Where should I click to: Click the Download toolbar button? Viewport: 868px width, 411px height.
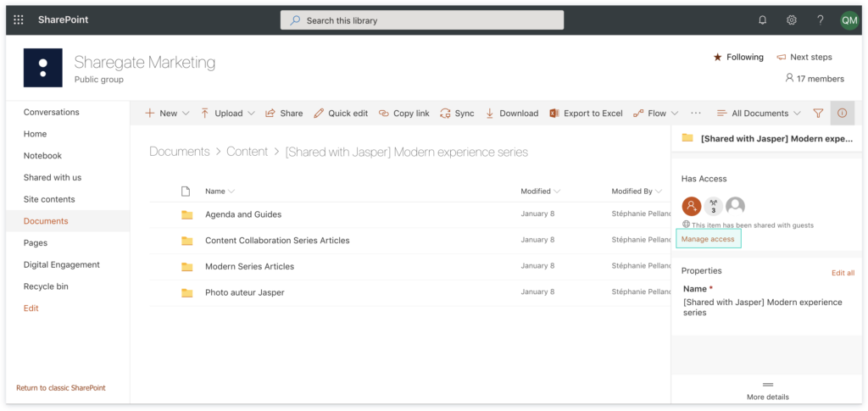[x=512, y=113]
